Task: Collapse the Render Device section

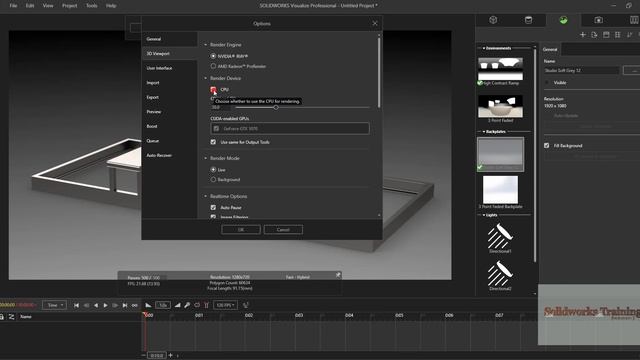Action: click(x=206, y=78)
